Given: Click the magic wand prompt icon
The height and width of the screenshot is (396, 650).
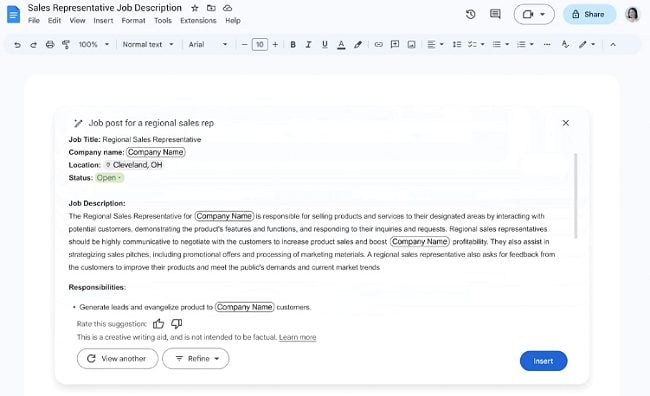Looking at the screenshot, I should click(x=78, y=123).
